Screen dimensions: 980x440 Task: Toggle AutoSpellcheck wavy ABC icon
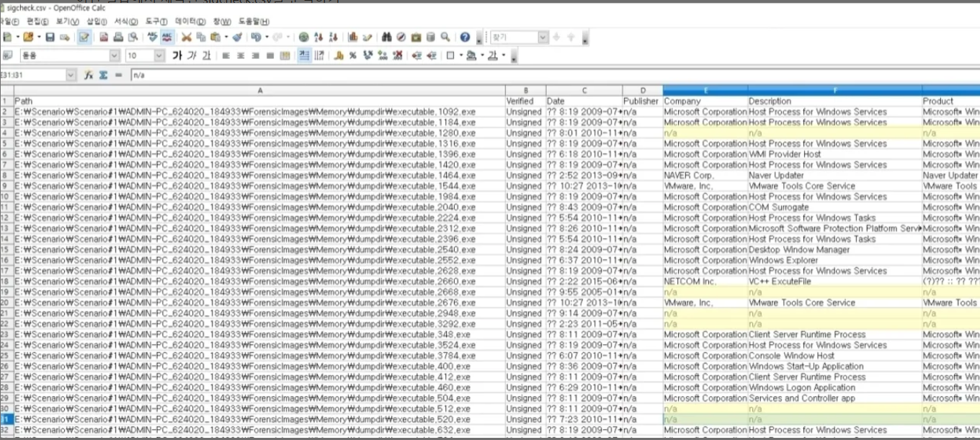click(167, 37)
